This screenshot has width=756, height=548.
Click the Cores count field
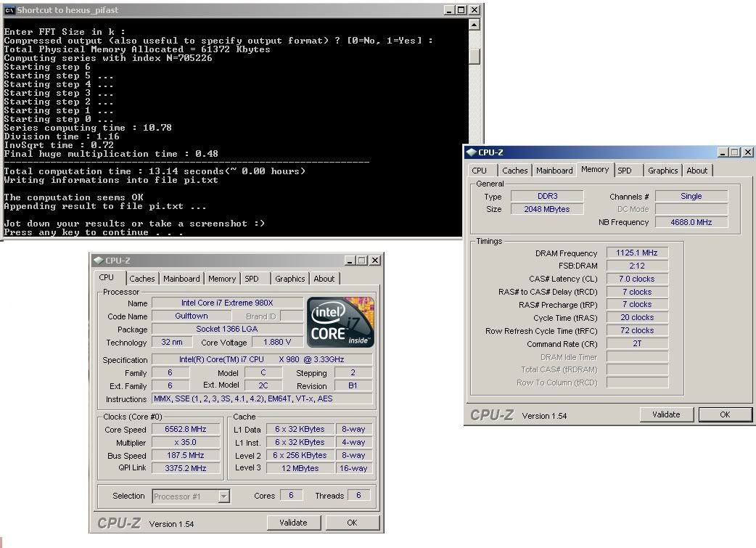tap(291, 496)
